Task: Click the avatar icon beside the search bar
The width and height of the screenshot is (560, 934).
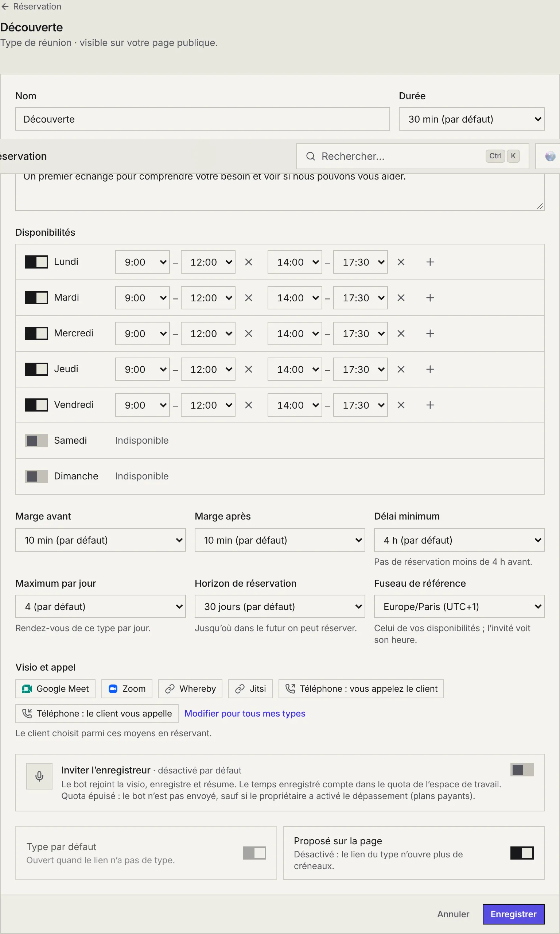Action: (550, 156)
